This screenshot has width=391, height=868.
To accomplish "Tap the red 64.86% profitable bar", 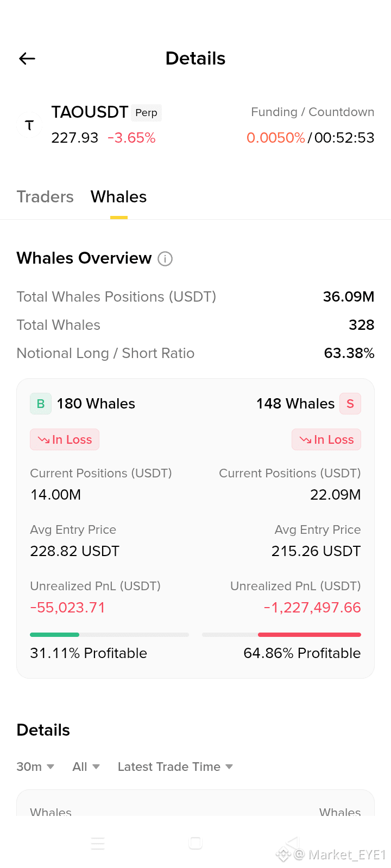I will (310, 634).
